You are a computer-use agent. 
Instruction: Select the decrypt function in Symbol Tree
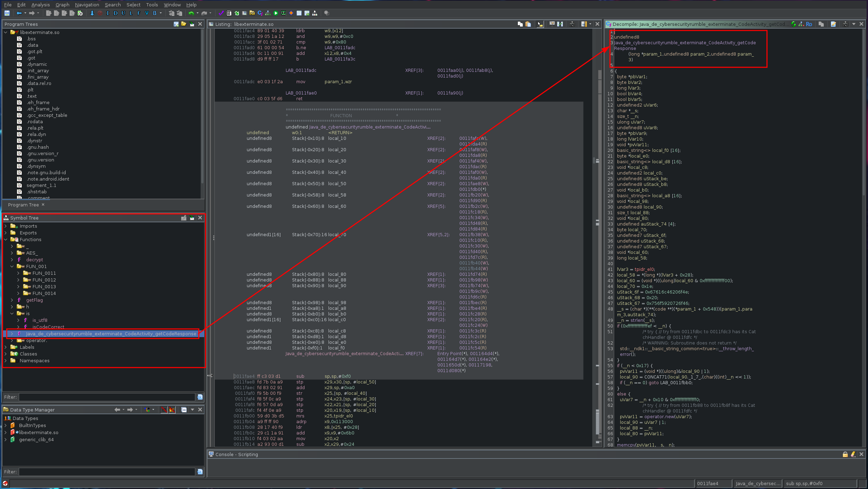tap(34, 260)
